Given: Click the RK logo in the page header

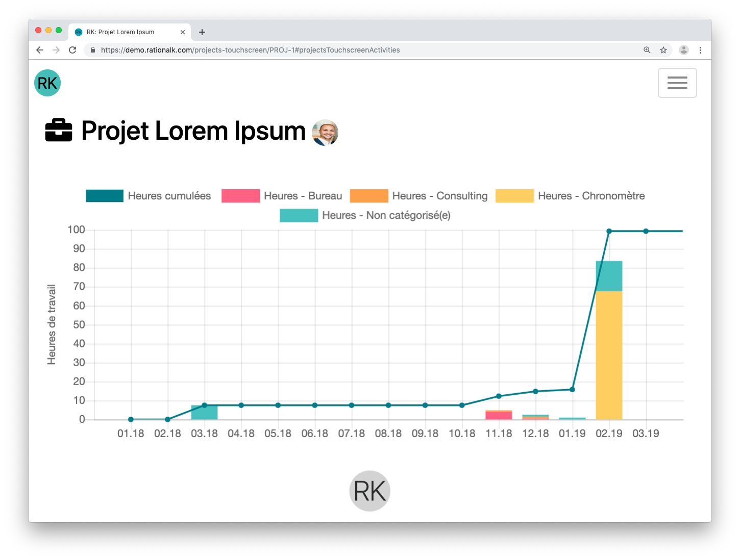Looking at the screenshot, I should point(47,83).
